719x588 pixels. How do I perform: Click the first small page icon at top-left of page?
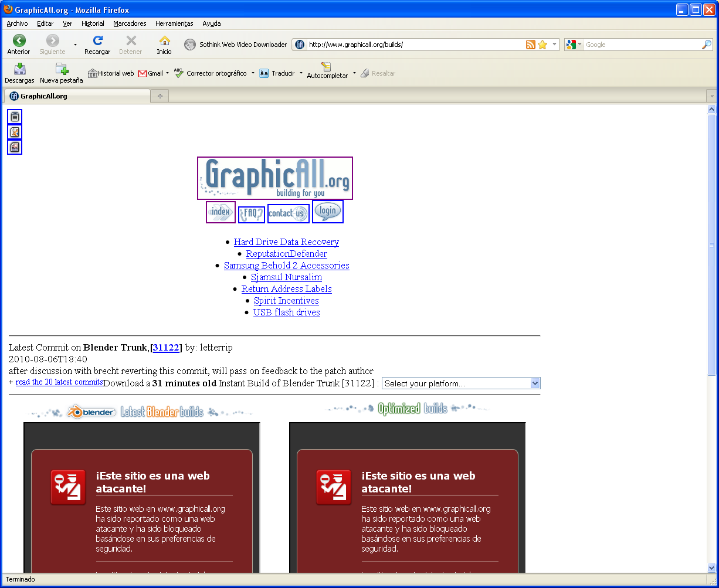15,117
